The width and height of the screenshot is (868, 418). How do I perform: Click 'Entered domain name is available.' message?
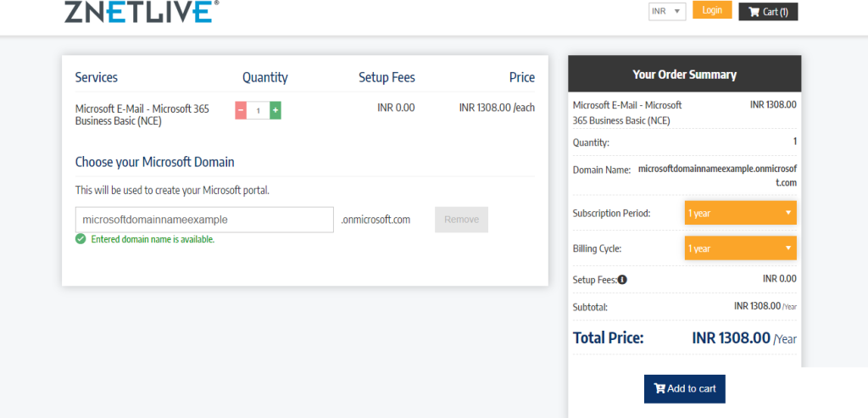(153, 240)
